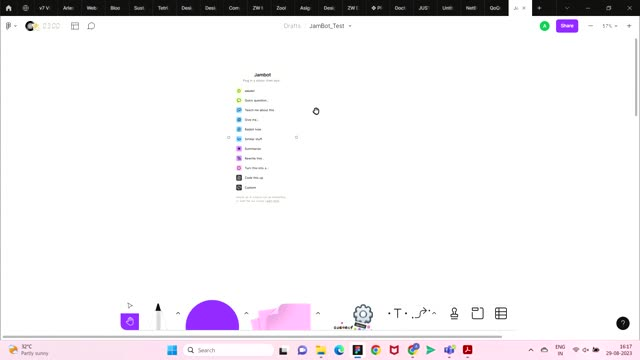Click the purple Share button
Image resolution: width=640 pixels, height=360 pixels.
567,26
